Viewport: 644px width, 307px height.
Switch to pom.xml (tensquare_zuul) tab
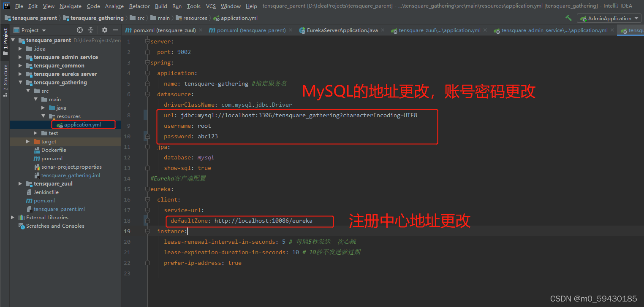[x=164, y=30]
